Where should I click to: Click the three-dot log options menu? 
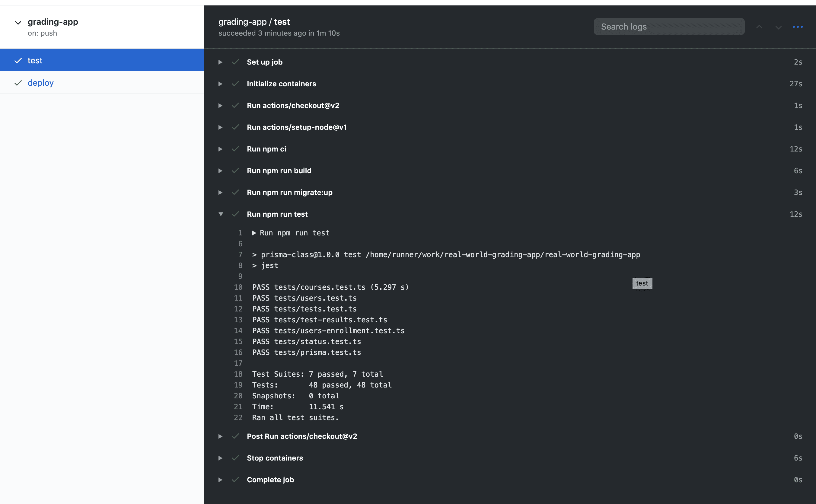point(797,27)
